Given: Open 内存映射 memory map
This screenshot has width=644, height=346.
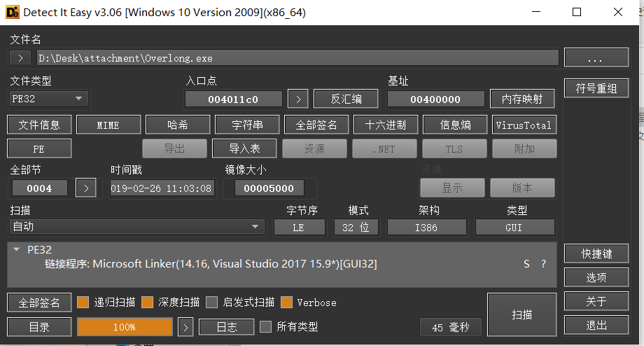Looking at the screenshot, I should pos(522,99).
